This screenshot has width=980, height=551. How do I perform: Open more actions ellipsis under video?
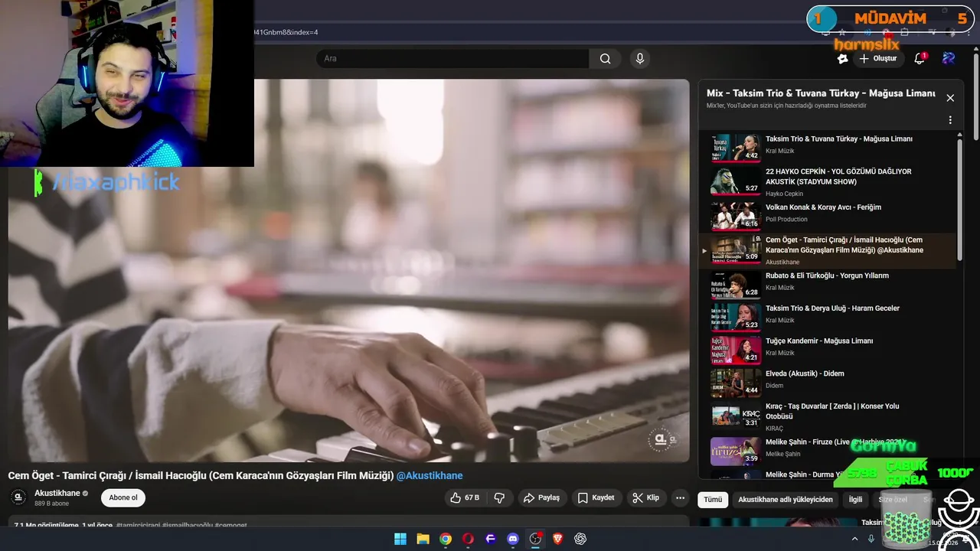680,497
